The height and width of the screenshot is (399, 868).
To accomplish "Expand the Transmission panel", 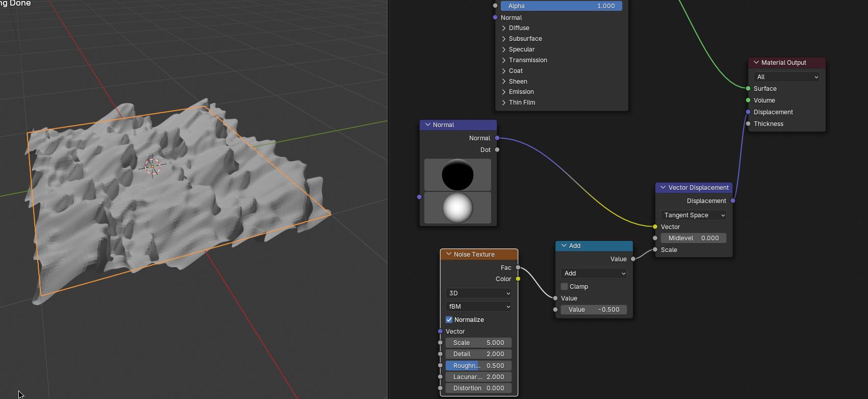I will coord(503,60).
